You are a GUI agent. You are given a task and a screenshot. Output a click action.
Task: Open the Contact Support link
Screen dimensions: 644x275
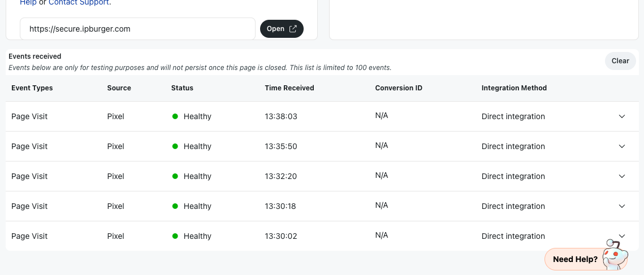point(79,2)
